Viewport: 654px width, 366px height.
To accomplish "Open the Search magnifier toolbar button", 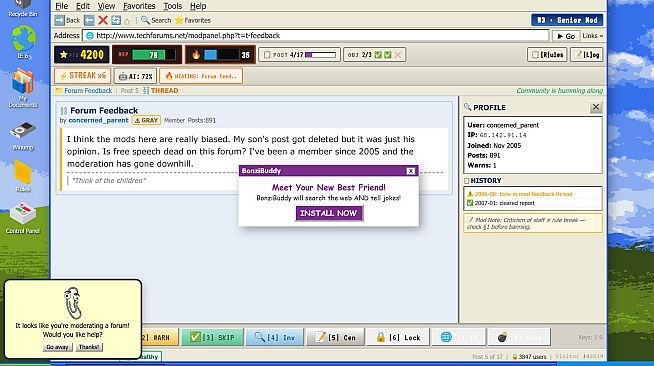I will [156, 20].
